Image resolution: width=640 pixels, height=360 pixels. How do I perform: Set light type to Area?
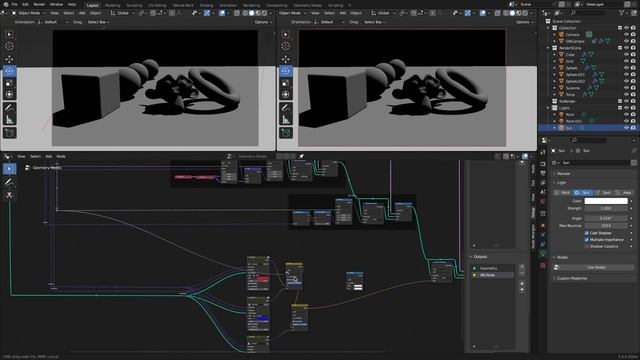pyautogui.click(x=624, y=193)
